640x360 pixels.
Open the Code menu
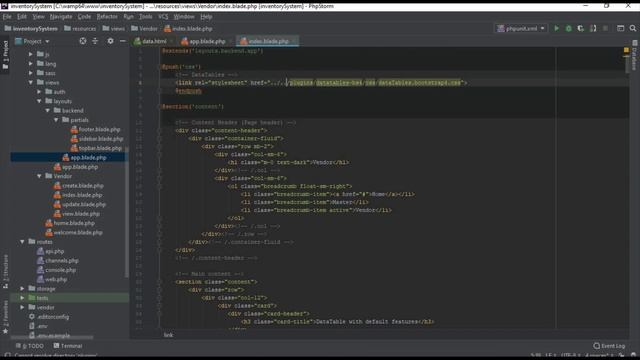point(84,17)
